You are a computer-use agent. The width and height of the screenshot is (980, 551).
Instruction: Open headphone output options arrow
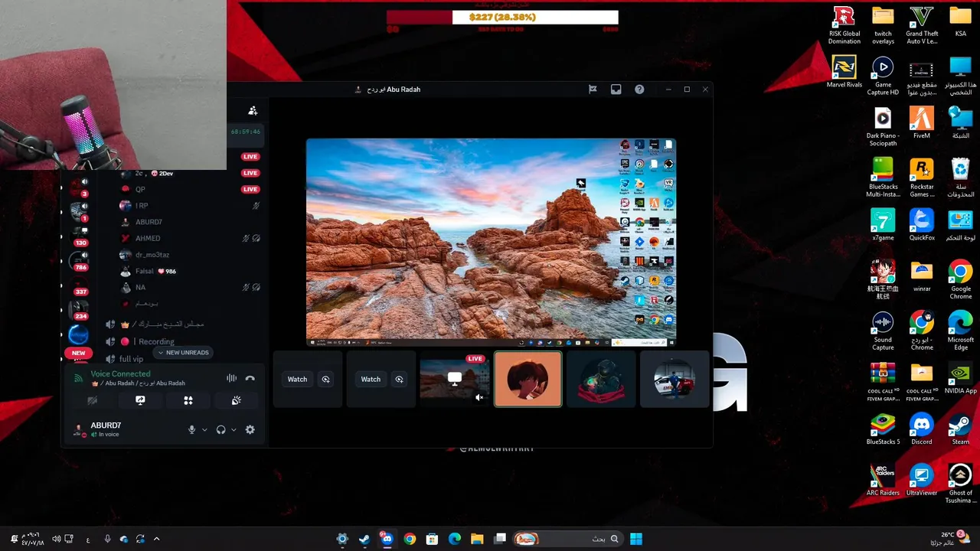coord(234,430)
